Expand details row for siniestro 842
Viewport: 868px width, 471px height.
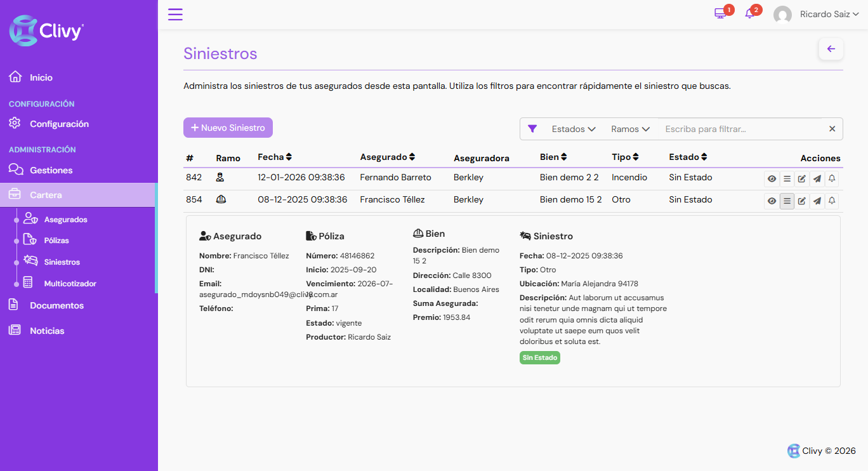click(x=787, y=179)
